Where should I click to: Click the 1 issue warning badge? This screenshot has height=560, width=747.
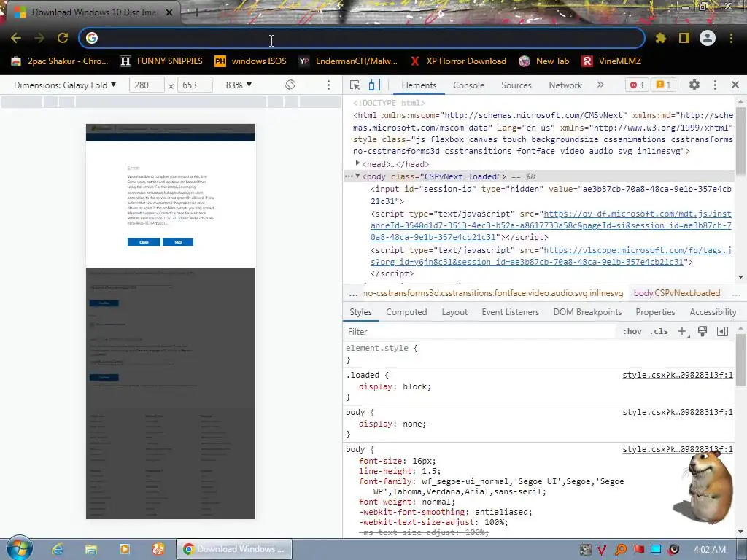[664, 85]
